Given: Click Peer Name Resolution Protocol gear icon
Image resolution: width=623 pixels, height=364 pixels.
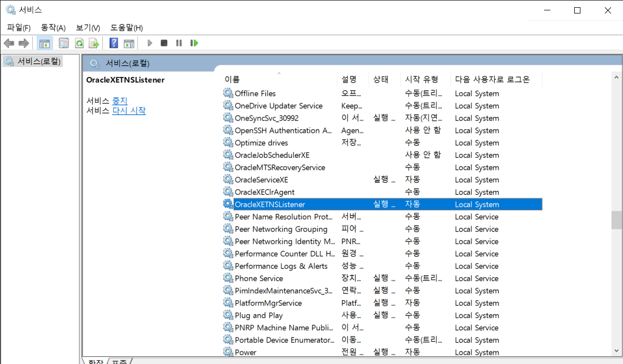Looking at the screenshot, I should 228,217.
